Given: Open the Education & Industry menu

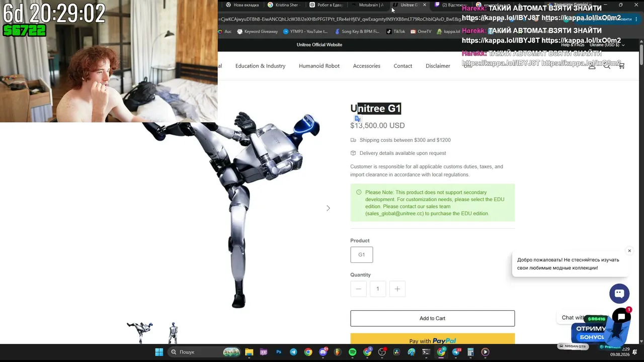Looking at the screenshot, I should tap(260, 66).
